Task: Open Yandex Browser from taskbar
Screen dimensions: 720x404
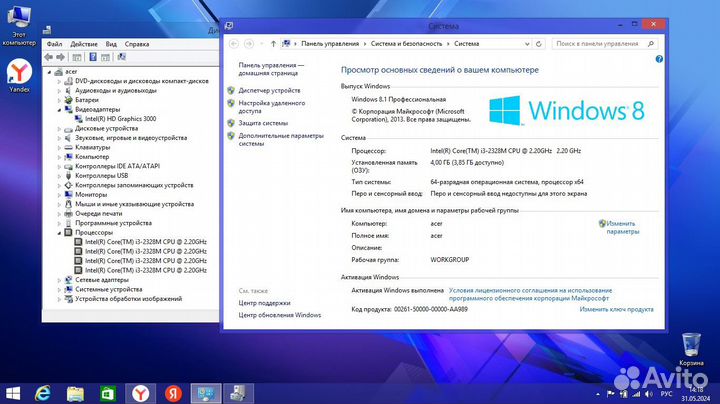Action: click(141, 393)
